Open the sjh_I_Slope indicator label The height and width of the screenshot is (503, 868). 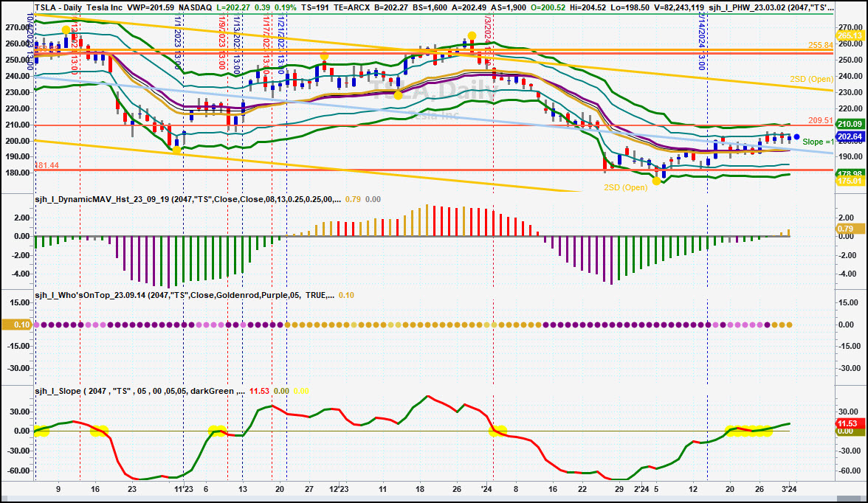[139, 391]
